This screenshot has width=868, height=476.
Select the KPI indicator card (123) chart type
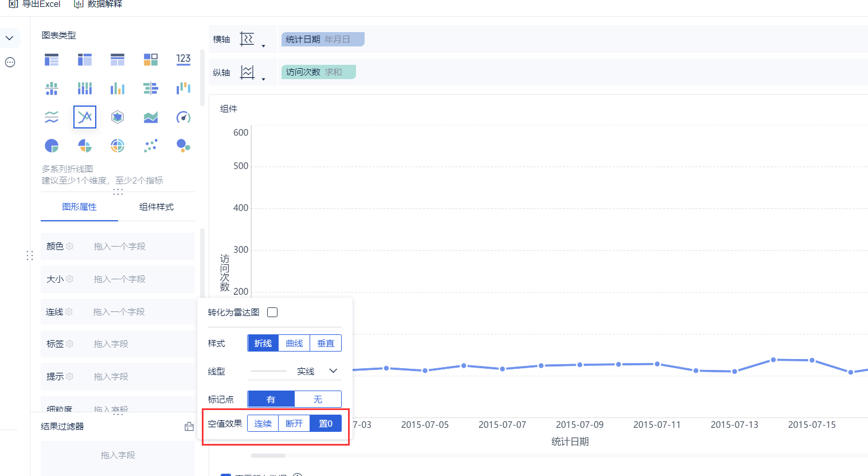183,59
